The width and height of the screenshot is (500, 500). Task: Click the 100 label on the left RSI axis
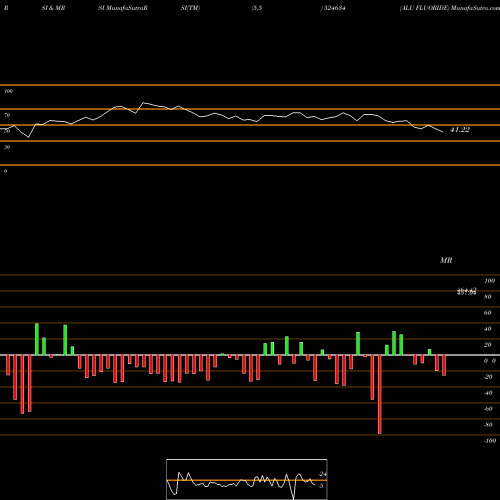pyautogui.click(x=8, y=91)
